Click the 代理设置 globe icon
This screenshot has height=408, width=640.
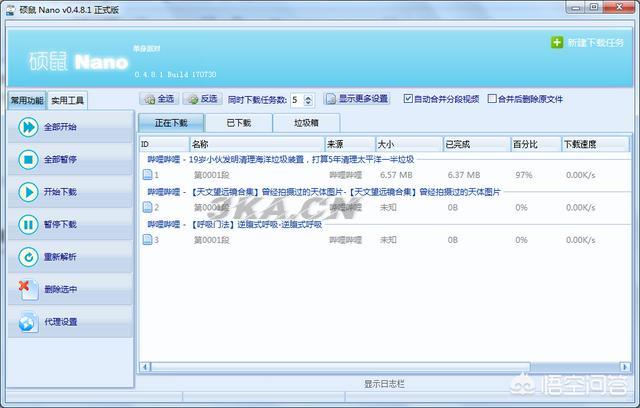(28, 322)
